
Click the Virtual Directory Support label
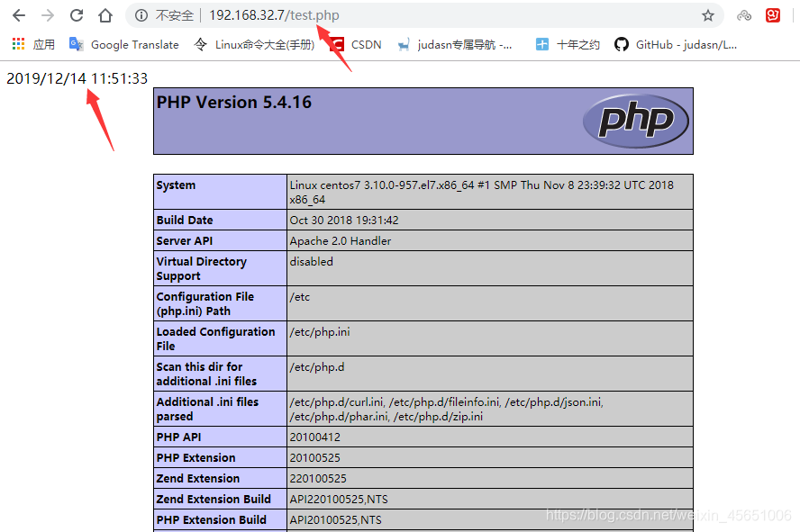201,268
